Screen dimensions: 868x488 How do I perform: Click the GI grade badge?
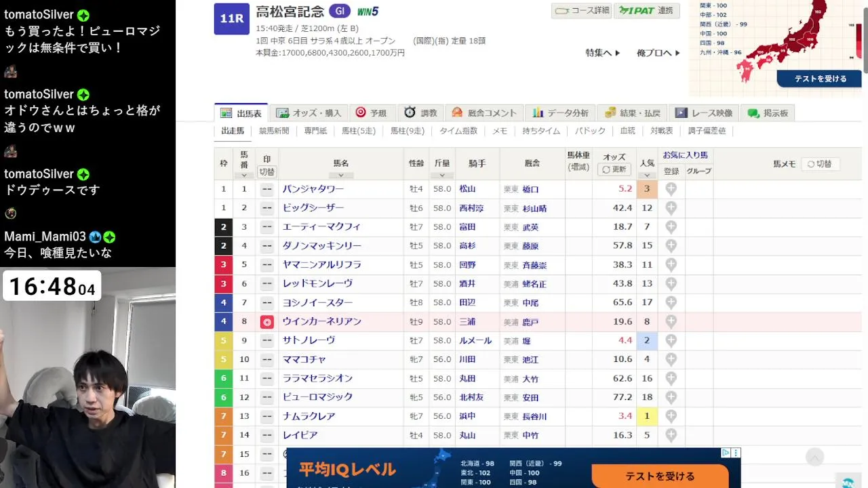(x=340, y=11)
